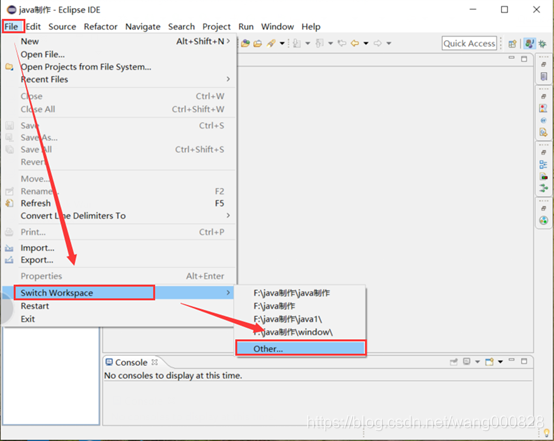Open the Javadoc @ view icon
554x441 pixels.
click(x=543, y=120)
